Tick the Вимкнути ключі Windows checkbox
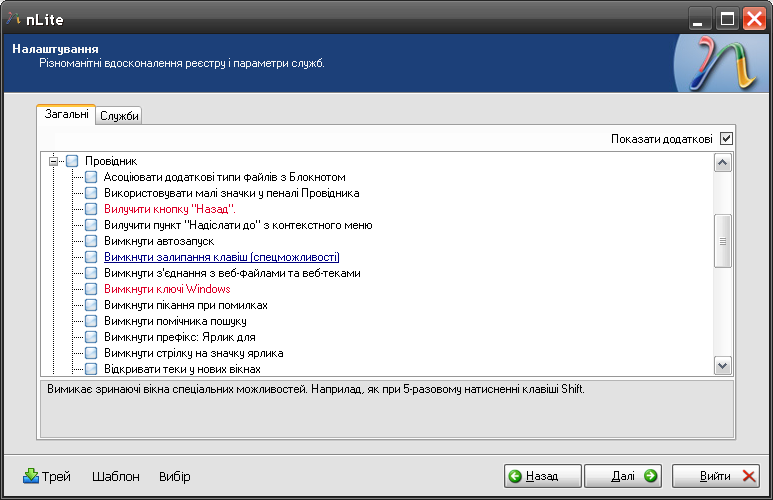Viewport: 773px width, 500px height. point(91,289)
